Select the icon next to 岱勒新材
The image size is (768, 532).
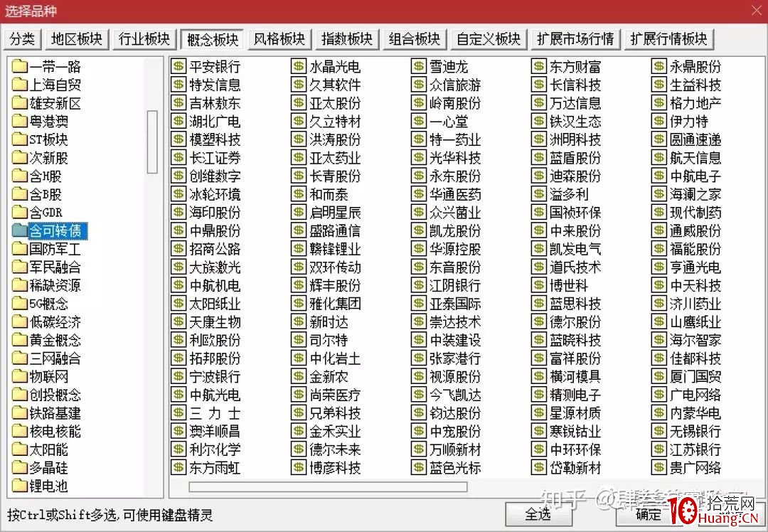point(539,467)
